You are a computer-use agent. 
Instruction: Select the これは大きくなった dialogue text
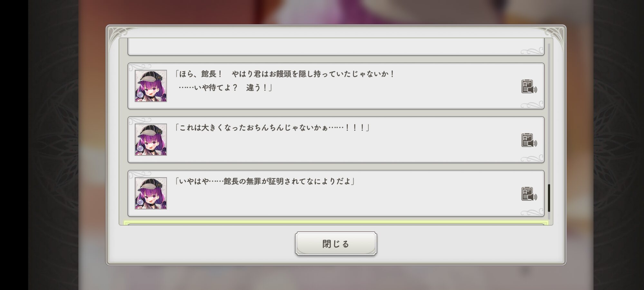coord(272,128)
